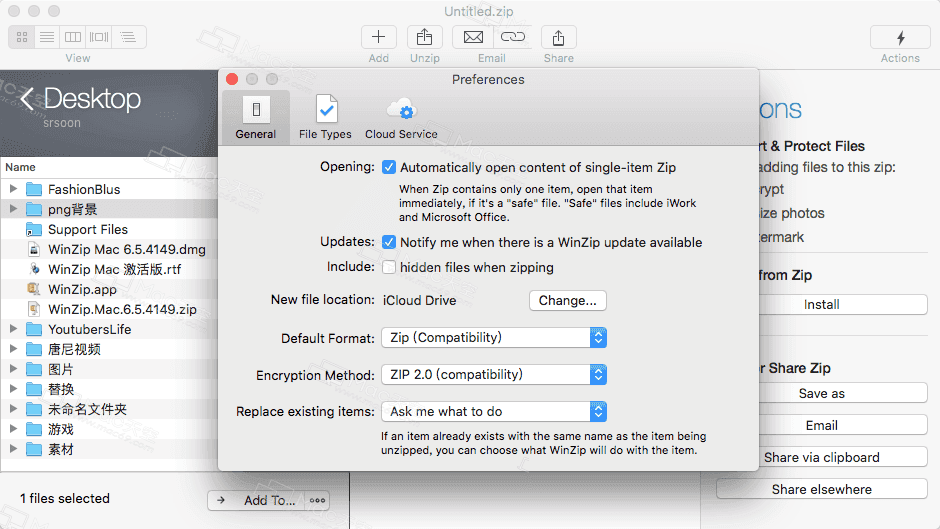
Task: Expand the 游戏 folder triangle
Action: [13, 429]
